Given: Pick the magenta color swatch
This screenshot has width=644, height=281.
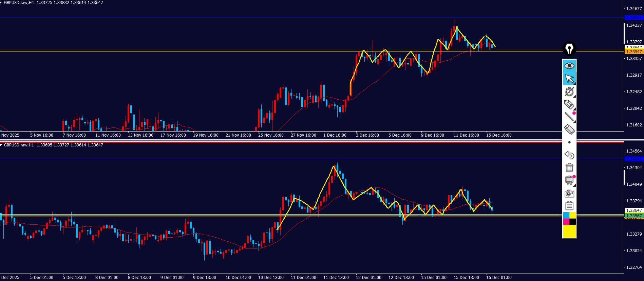Looking at the screenshot, I should coord(566,222).
